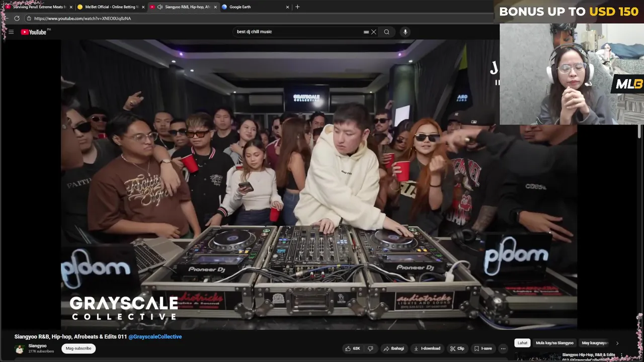Reload the page with the refresh icon
Viewport: 644px width, 362px height.
click(x=17, y=19)
